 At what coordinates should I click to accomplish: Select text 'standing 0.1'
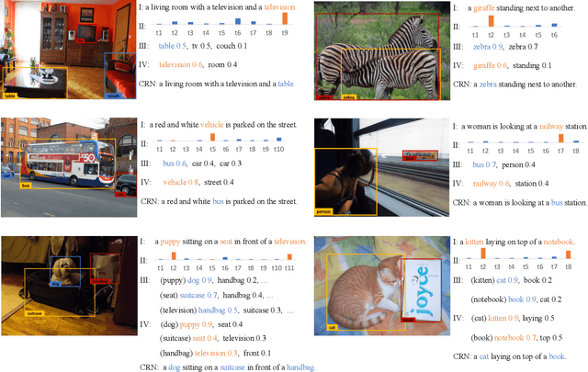[x=532, y=65]
